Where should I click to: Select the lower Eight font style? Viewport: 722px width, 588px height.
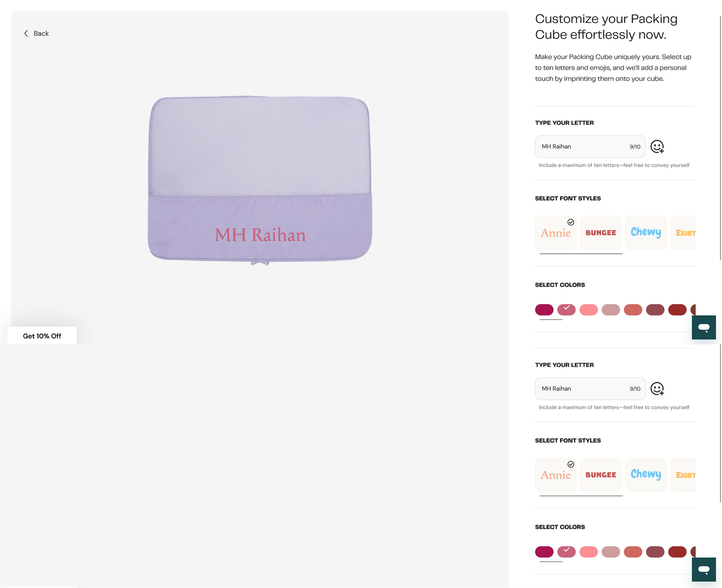coord(683,475)
